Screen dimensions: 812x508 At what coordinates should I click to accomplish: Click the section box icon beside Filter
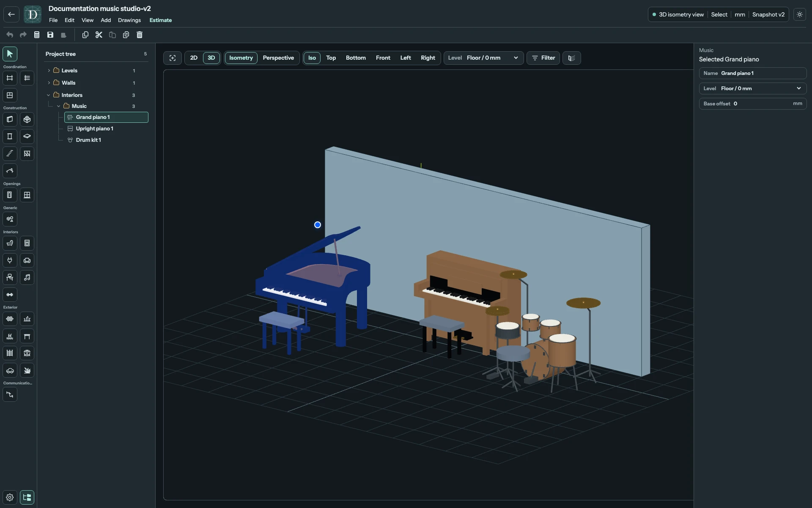pyautogui.click(x=571, y=58)
